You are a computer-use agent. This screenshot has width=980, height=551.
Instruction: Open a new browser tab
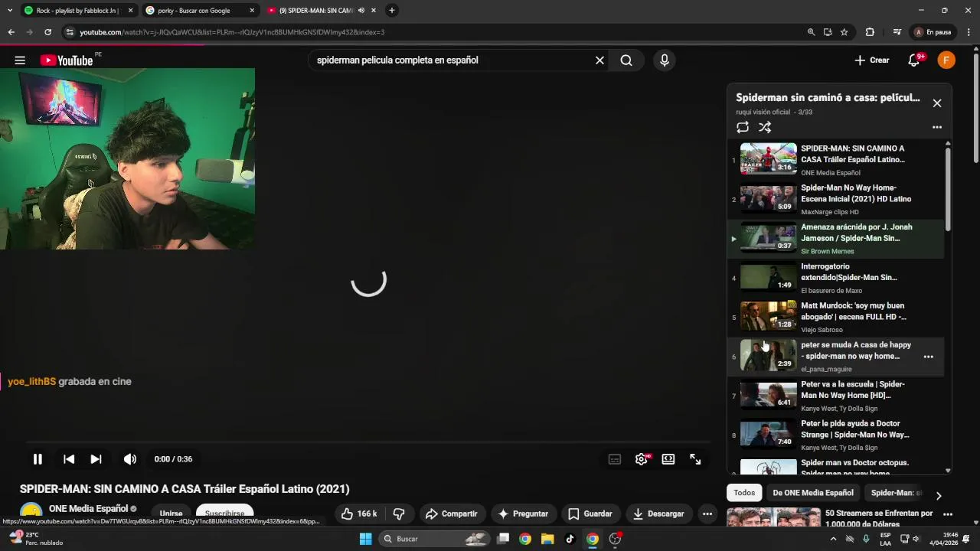[392, 11]
